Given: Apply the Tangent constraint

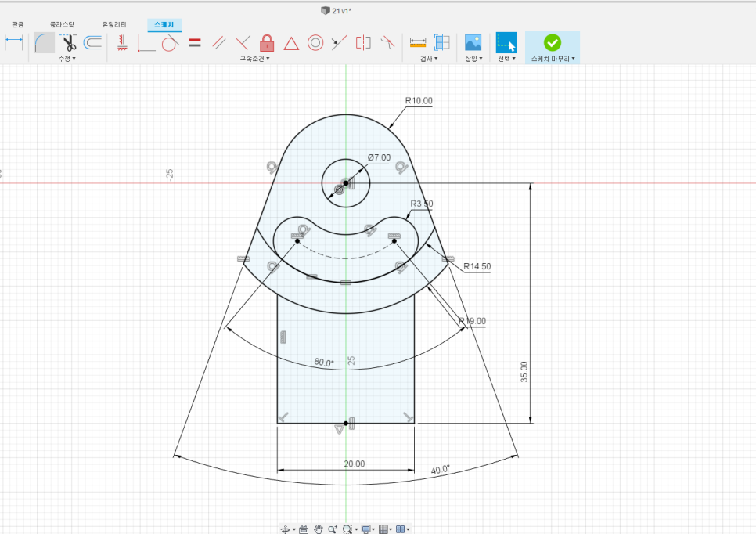Looking at the screenshot, I should click(x=170, y=43).
